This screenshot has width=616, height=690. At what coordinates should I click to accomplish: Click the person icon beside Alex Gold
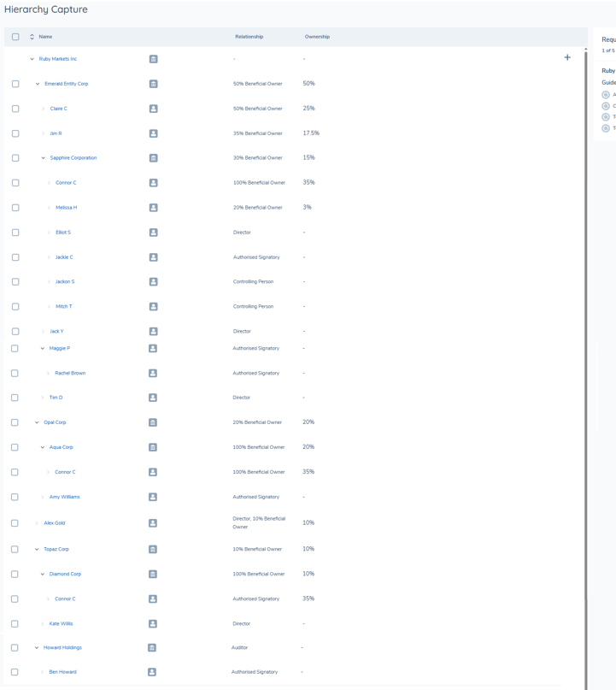pos(153,522)
